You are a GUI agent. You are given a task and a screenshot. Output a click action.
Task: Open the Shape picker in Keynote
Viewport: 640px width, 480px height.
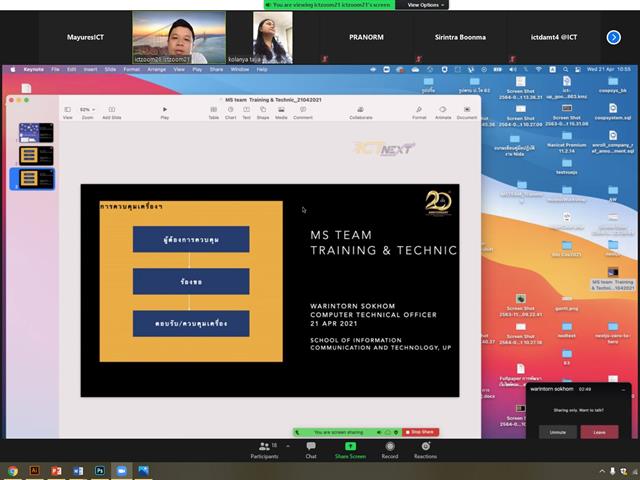click(x=263, y=113)
